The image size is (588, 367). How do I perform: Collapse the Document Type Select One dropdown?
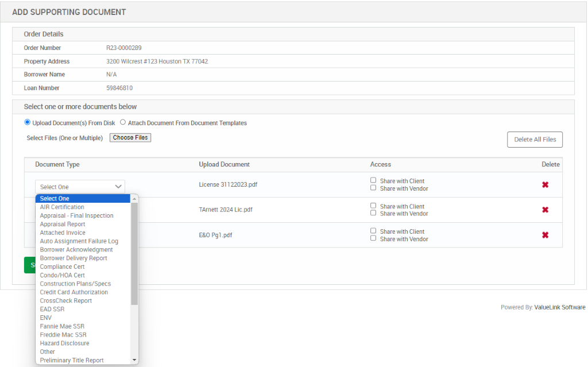(x=80, y=187)
